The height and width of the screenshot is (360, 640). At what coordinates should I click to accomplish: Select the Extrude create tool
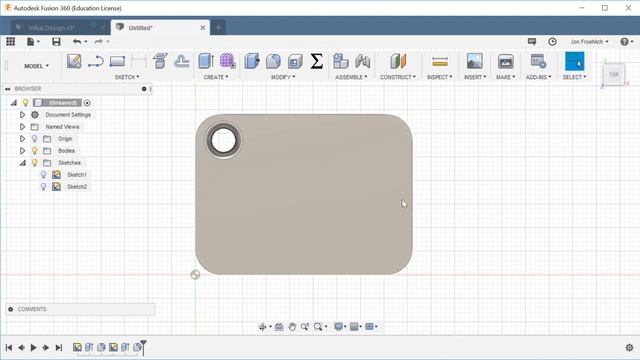point(206,61)
